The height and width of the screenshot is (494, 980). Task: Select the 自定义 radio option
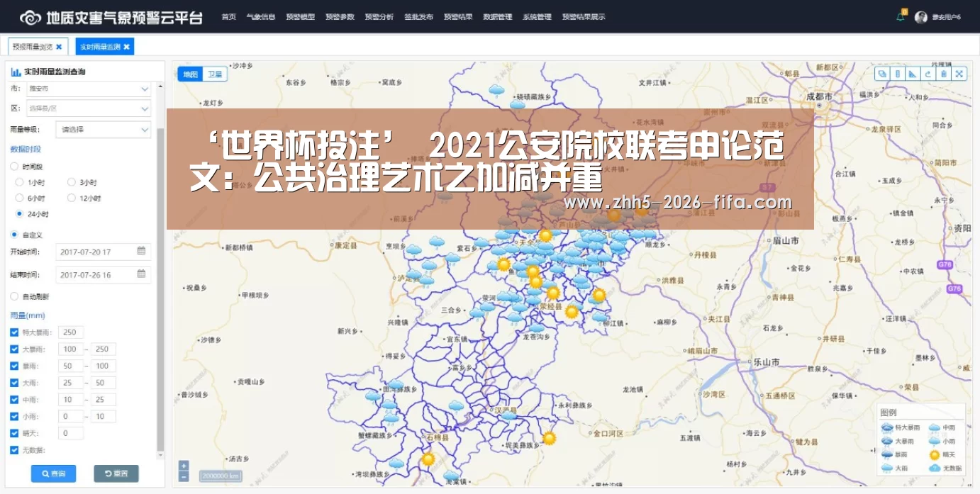click(14, 235)
